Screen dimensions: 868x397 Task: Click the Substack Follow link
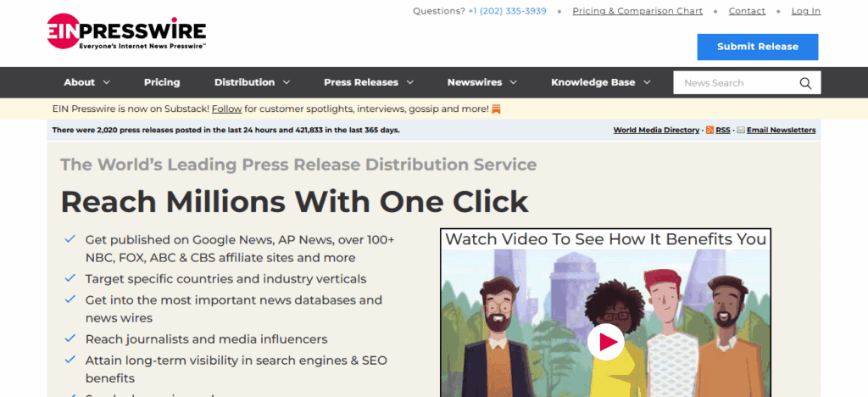[x=227, y=109]
